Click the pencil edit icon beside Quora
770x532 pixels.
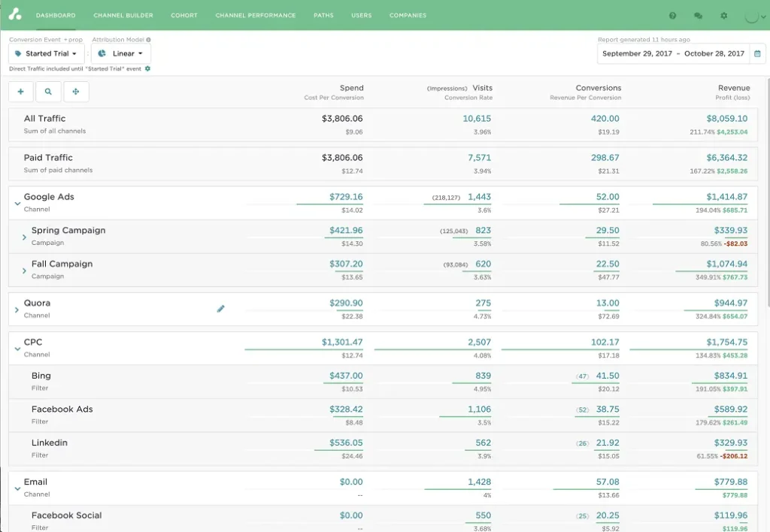tap(220, 308)
